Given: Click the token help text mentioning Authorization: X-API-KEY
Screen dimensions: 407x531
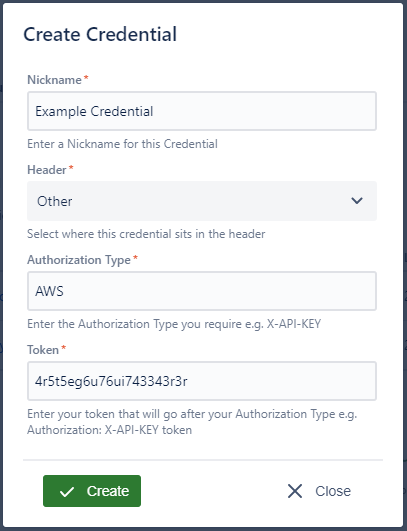Looking at the screenshot, I should (x=192, y=422).
